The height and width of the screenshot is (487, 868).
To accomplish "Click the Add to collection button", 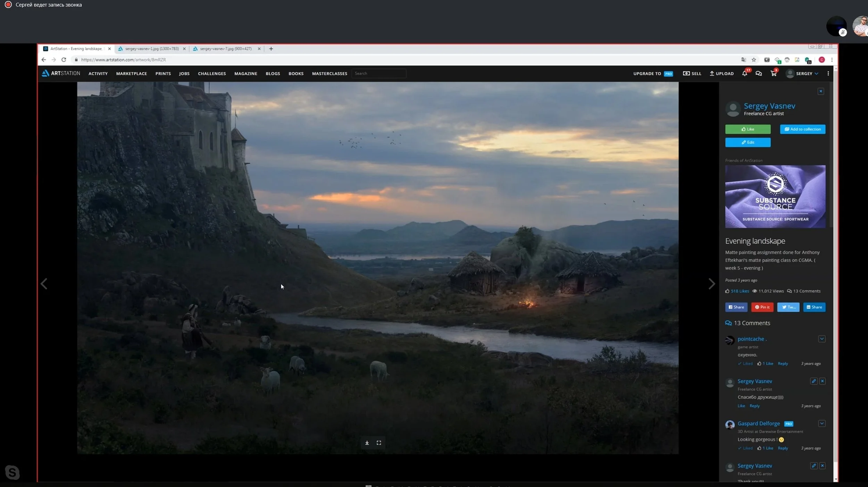I will point(803,129).
